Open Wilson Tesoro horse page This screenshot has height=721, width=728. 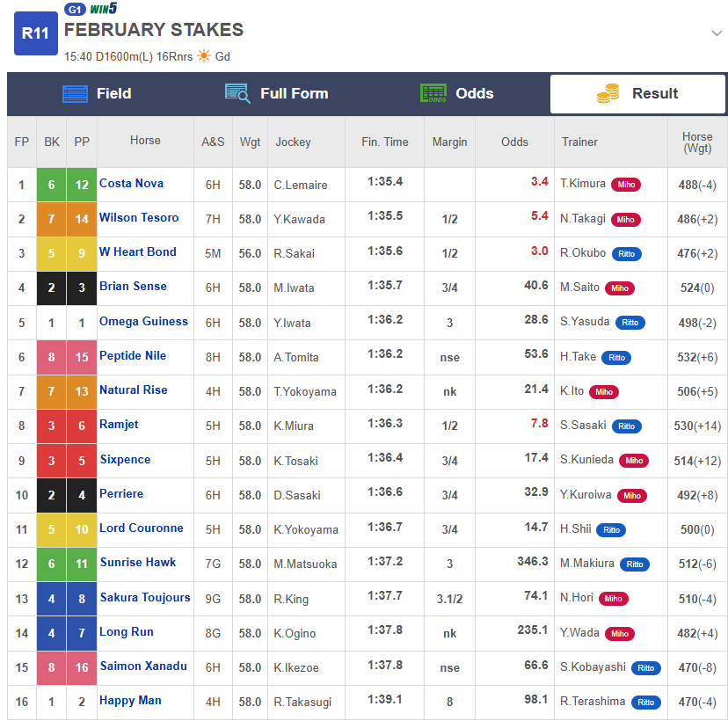[x=139, y=218]
